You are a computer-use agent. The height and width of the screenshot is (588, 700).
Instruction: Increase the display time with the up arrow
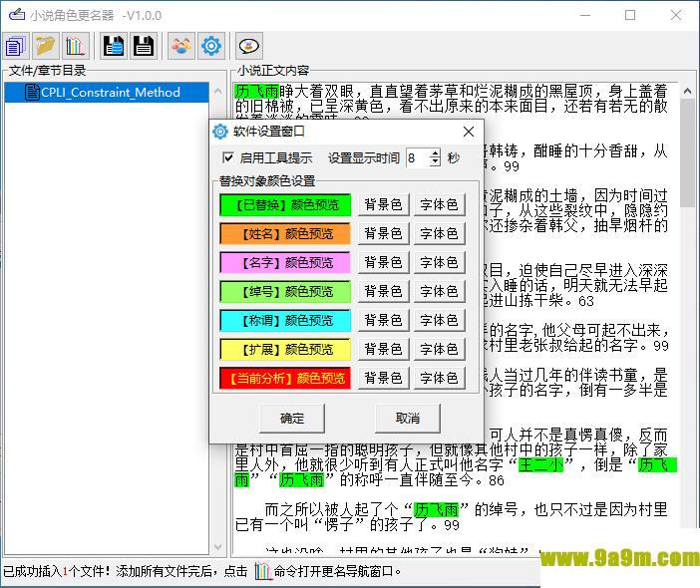[x=435, y=153]
